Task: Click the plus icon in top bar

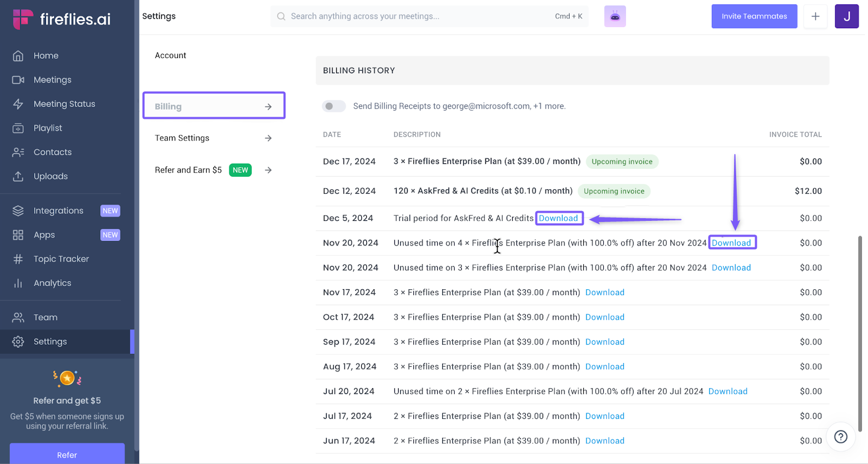Action: tap(815, 16)
